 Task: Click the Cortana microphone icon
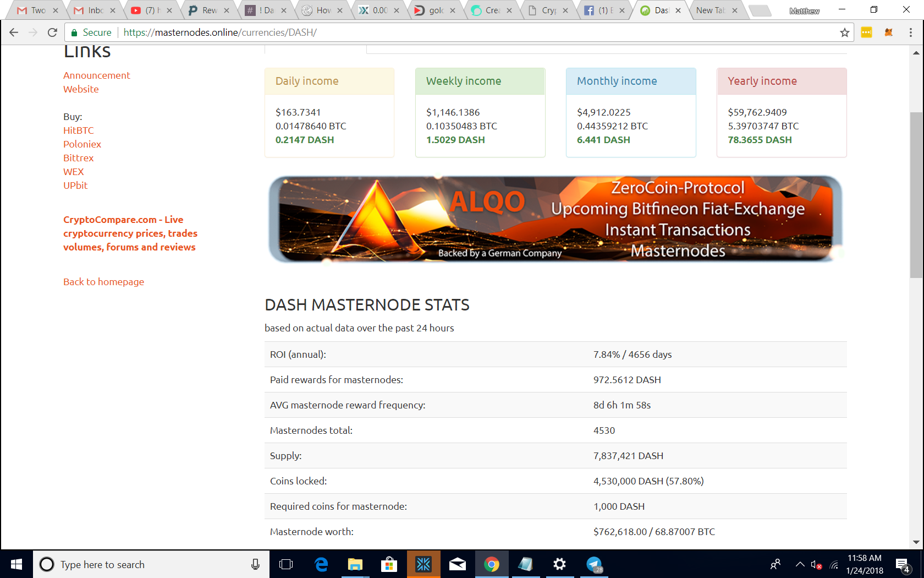(x=255, y=564)
